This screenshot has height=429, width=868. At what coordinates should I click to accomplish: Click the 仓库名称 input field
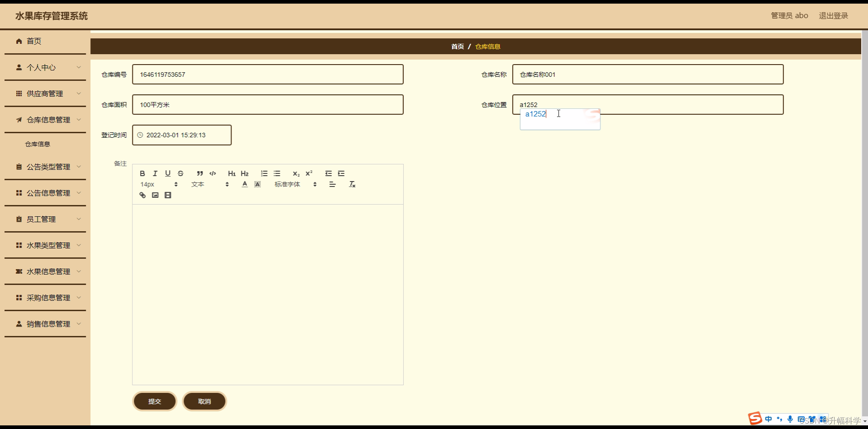point(647,74)
